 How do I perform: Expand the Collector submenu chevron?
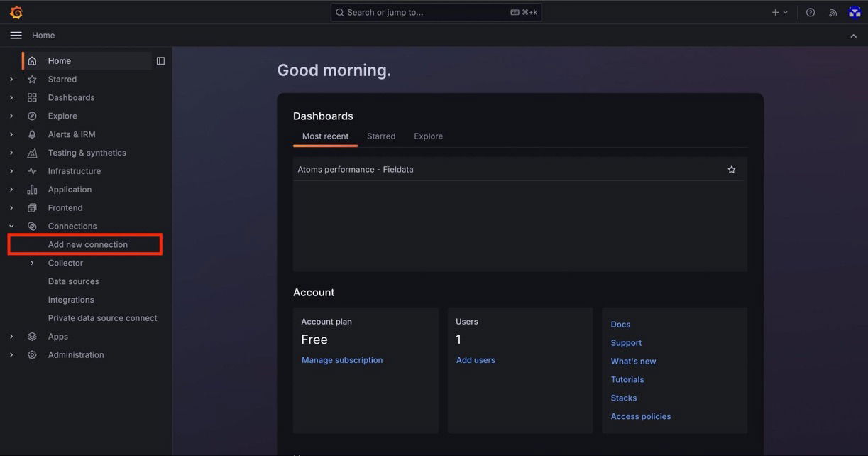coord(32,264)
